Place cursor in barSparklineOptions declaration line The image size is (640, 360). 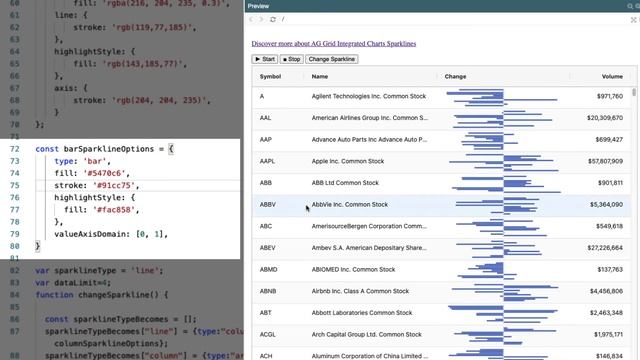click(104, 149)
